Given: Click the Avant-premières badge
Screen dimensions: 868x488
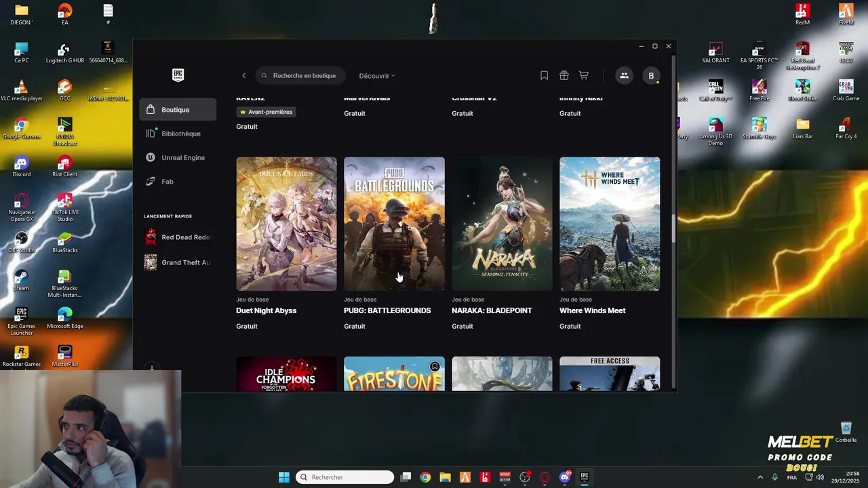Looking at the screenshot, I should coord(266,112).
